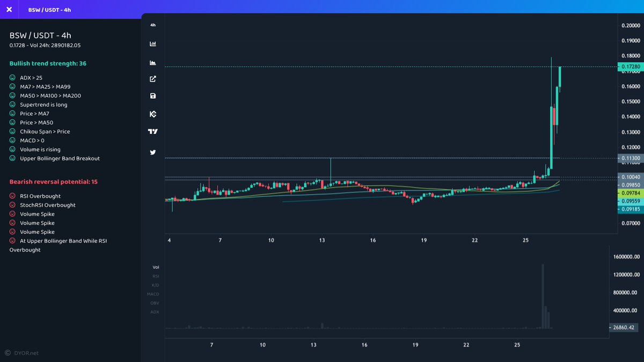Click the smiley icon beside Price > MA50
This screenshot has width=644, height=362.
pos(12,122)
